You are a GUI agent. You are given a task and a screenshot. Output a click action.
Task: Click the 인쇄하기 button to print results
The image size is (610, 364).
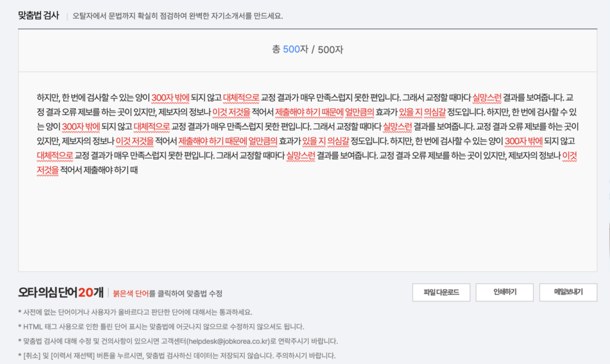(504, 293)
